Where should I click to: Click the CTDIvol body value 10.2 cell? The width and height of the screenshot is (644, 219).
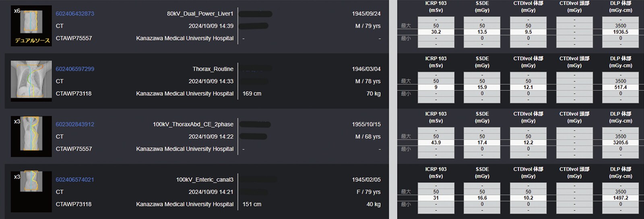click(x=528, y=198)
